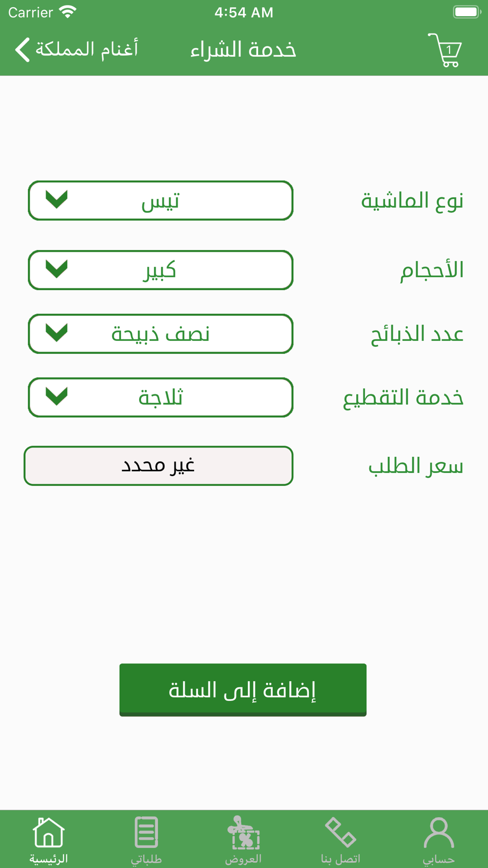Expand the livestock type dropdown (تيس)
488x868 pixels.
coord(161,201)
